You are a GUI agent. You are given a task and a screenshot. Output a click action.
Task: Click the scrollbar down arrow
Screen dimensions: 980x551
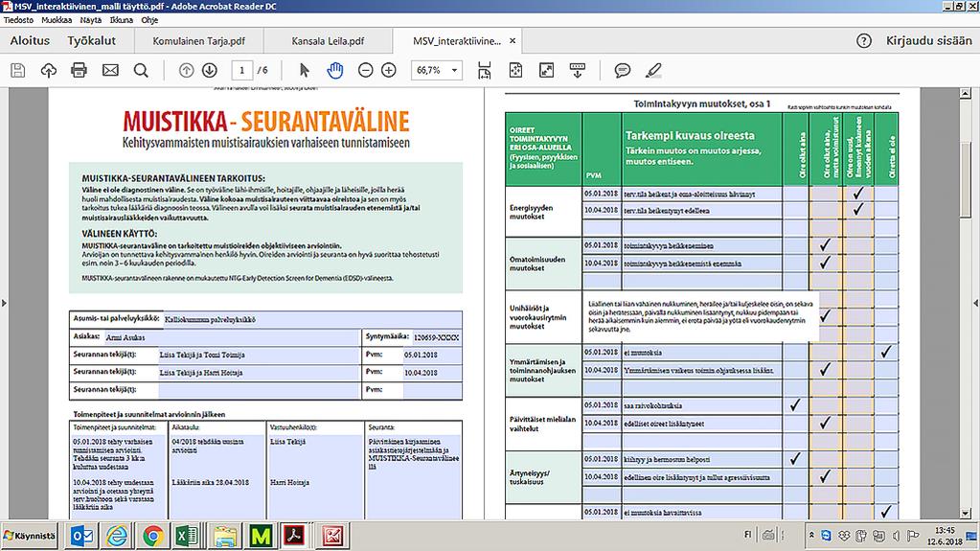pos(966,513)
